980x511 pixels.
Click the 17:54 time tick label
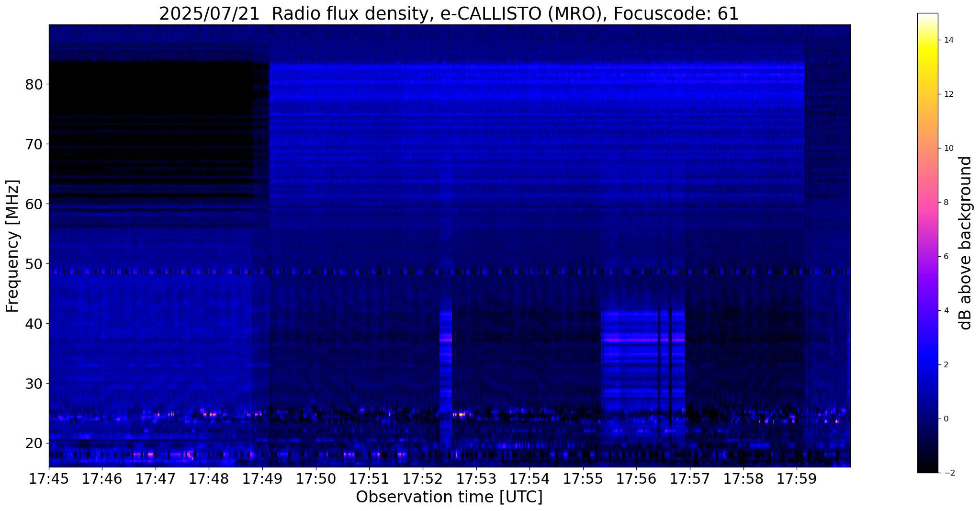(529, 479)
